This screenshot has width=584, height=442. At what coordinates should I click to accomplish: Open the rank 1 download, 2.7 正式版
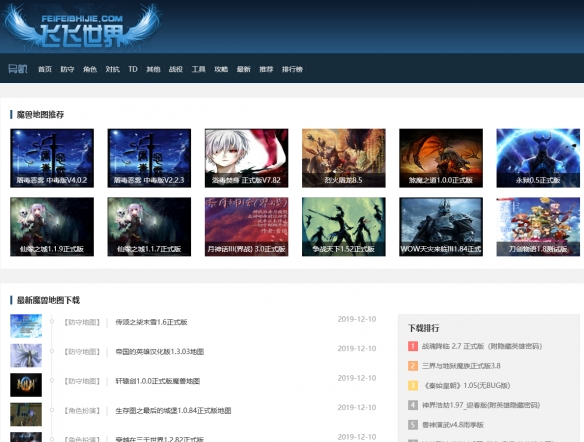[482, 346]
